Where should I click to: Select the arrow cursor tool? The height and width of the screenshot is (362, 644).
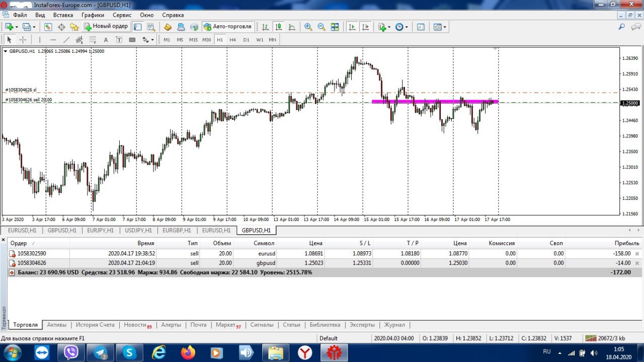9,40
